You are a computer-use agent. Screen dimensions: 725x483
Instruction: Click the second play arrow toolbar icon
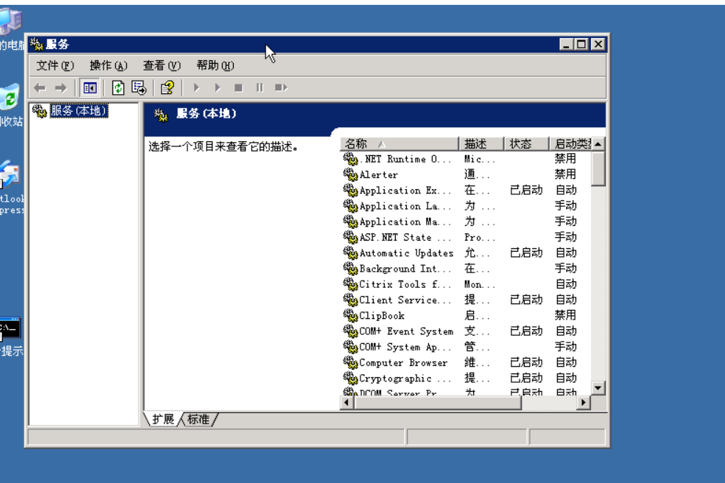(217, 88)
